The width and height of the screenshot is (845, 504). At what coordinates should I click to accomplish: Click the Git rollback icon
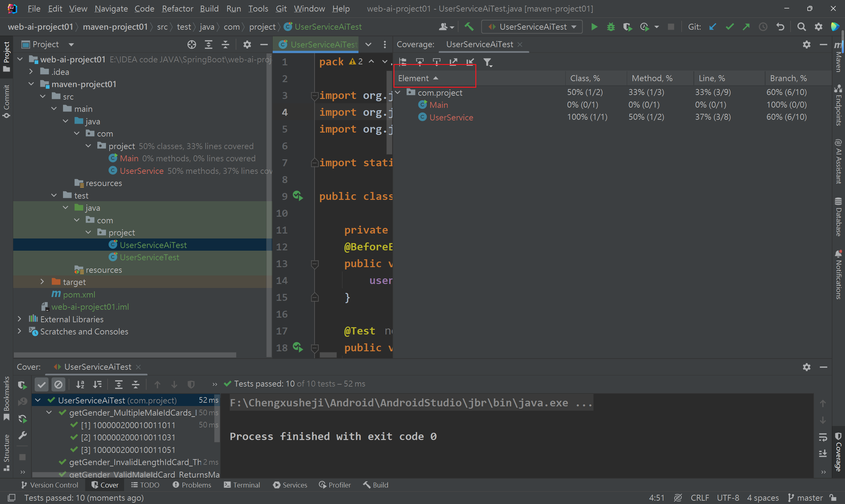pyautogui.click(x=780, y=27)
